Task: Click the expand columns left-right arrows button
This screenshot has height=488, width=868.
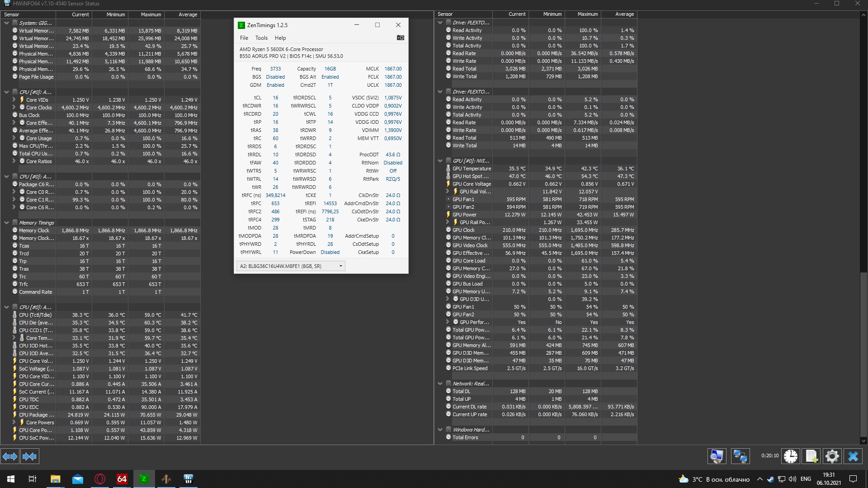Action: pos(10,456)
